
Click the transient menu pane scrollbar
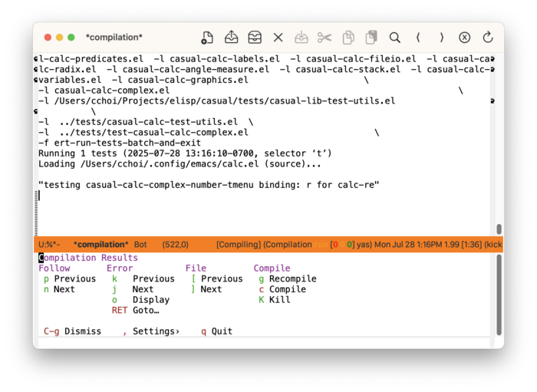499,295
